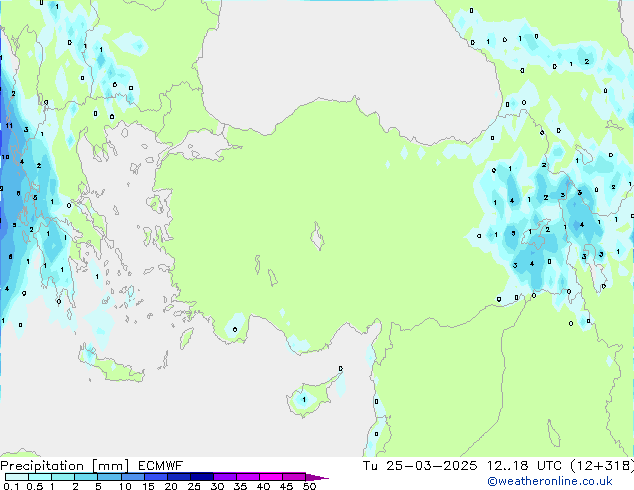Screen dimensions: 634x490
Task: Click the '15' legend scale label
Action: pyautogui.click(x=148, y=486)
